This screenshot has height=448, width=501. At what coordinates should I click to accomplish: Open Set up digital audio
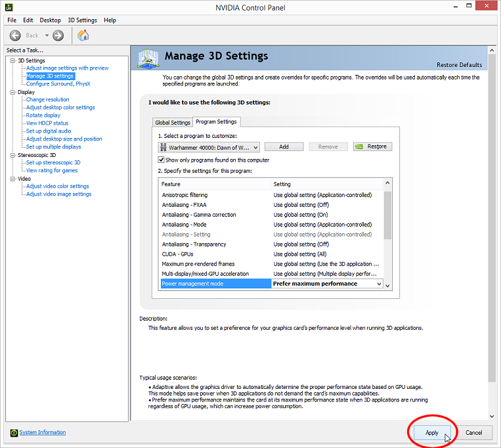[x=49, y=131]
